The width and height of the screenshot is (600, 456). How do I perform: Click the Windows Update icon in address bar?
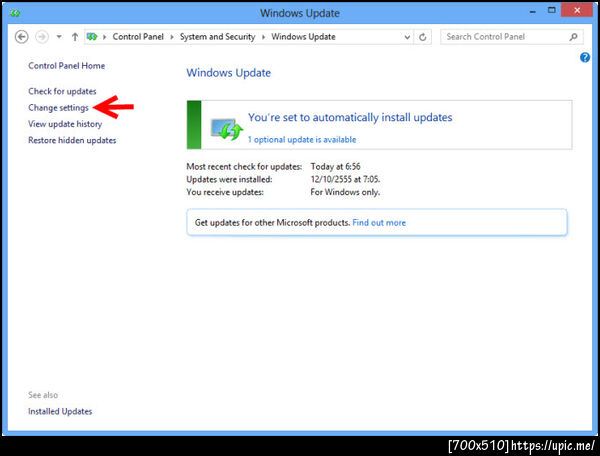[92, 37]
